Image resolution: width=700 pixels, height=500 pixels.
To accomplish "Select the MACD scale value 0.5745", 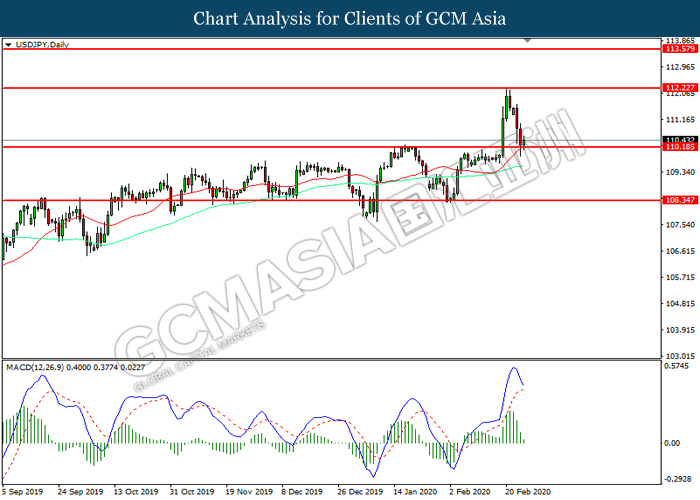I will tap(677, 367).
